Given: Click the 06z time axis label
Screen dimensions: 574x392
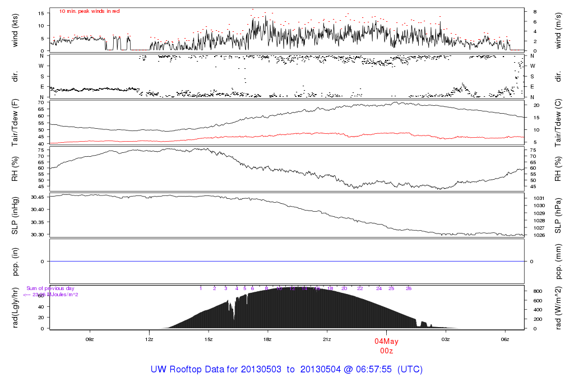Looking at the screenshot, I should point(505,339).
